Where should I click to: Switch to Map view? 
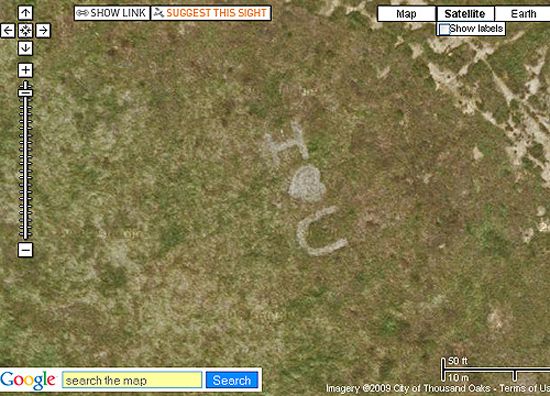(x=406, y=14)
